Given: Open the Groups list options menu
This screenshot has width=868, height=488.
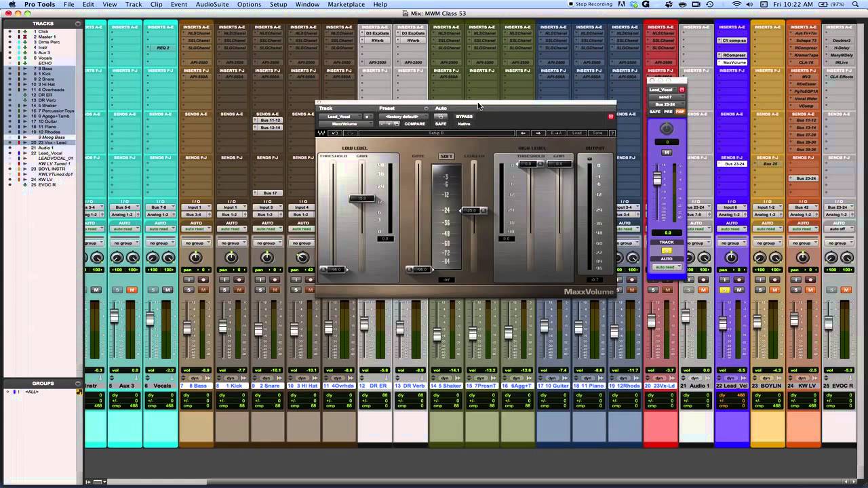Looking at the screenshot, I should point(78,384).
